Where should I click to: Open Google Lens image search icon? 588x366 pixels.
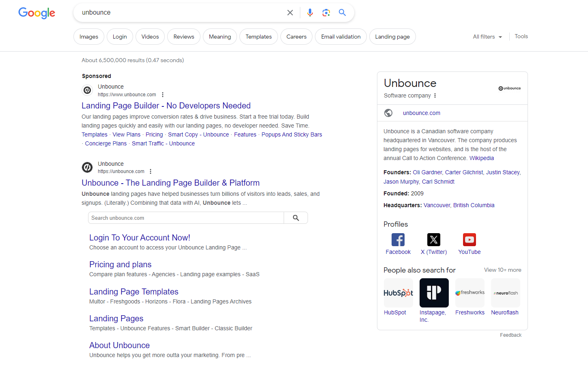click(x=326, y=13)
